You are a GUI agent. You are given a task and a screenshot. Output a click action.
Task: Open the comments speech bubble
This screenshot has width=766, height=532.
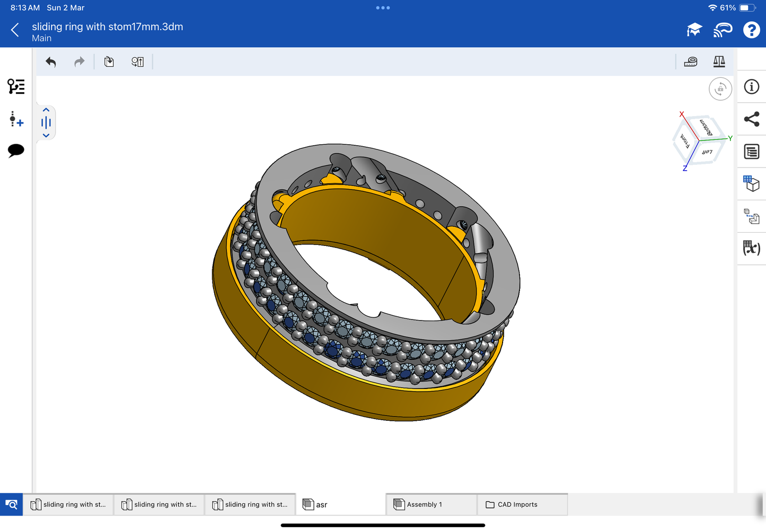coord(16,150)
